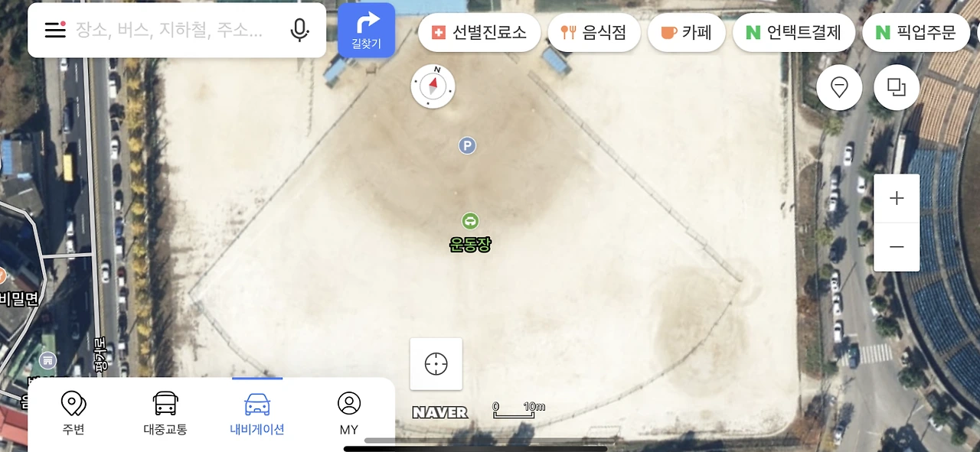Open the hamburger menu

[55, 30]
